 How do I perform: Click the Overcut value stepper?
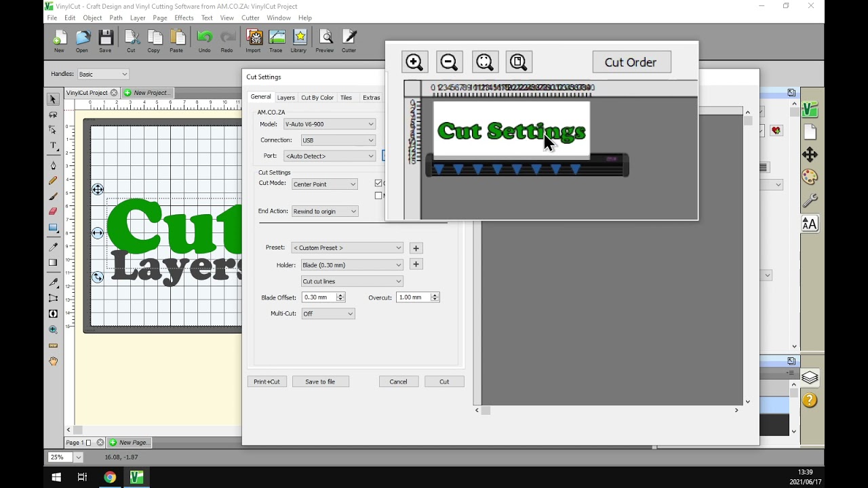pos(435,298)
